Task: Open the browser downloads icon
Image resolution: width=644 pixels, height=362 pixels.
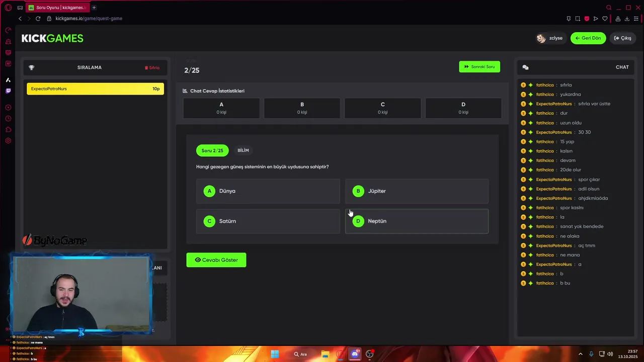Action: click(x=627, y=19)
